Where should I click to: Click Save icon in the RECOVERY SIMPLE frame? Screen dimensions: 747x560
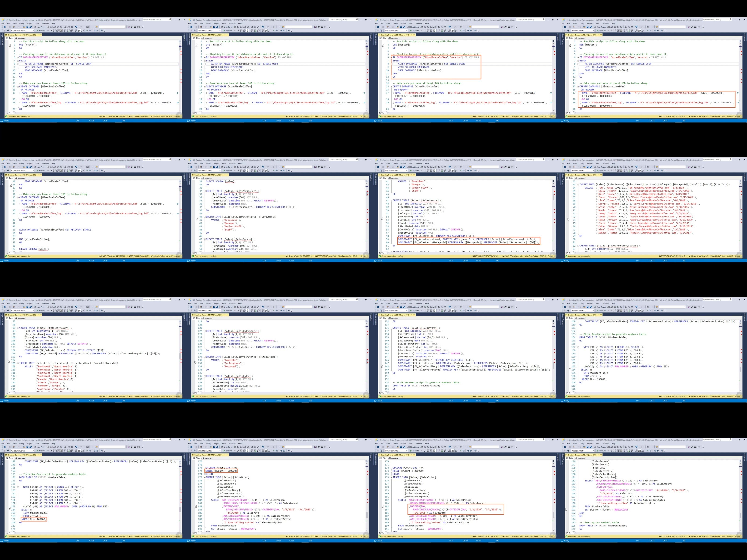click(27, 167)
